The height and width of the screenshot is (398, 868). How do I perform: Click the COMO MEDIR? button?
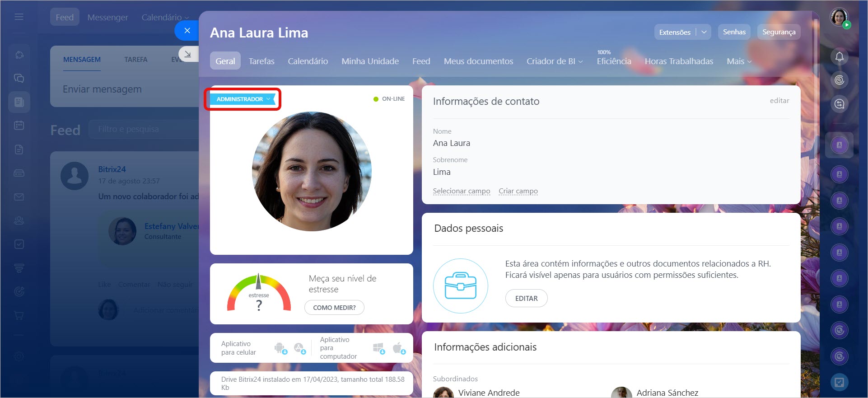click(334, 307)
